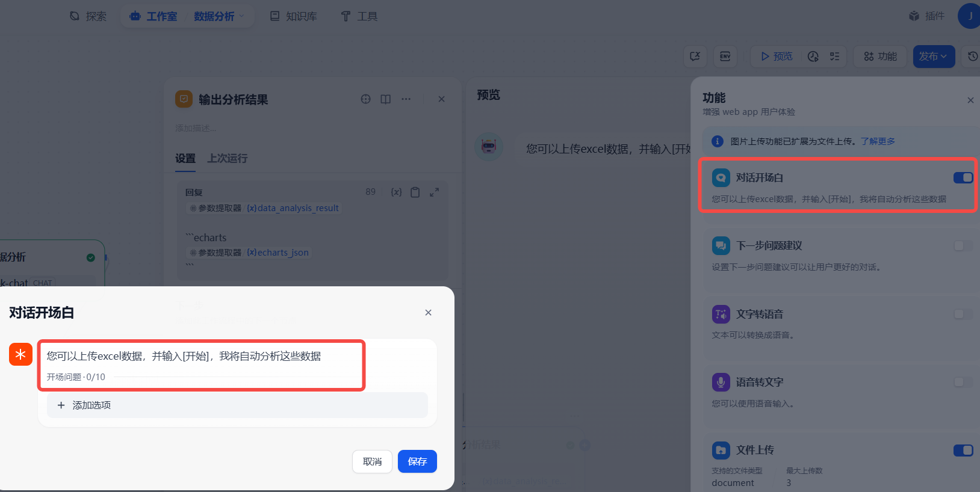
Task: Insert variable with {x} icon in 回复
Action: tap(396, 192)
